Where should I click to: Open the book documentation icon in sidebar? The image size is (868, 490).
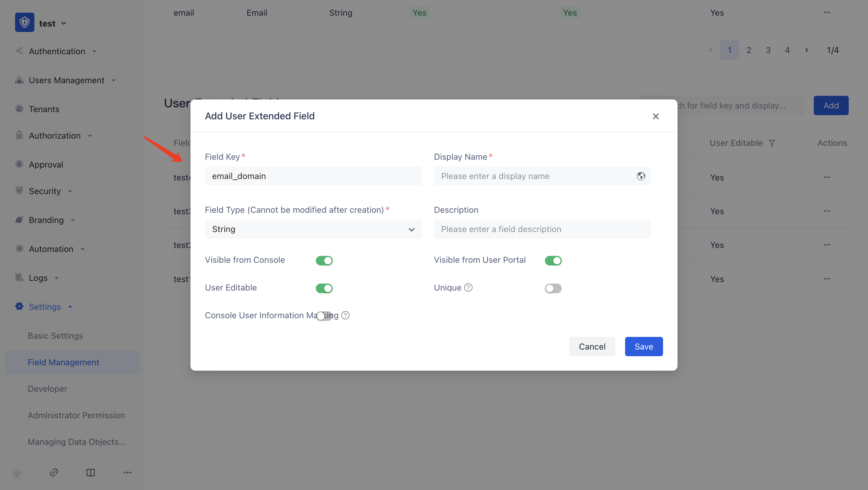pyautogui.click(x=91, y=473)
